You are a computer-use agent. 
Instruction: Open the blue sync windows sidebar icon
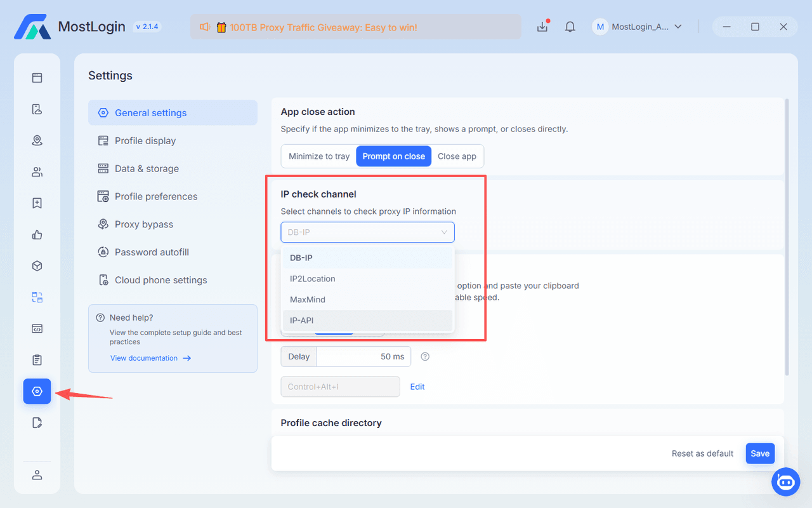37,297
